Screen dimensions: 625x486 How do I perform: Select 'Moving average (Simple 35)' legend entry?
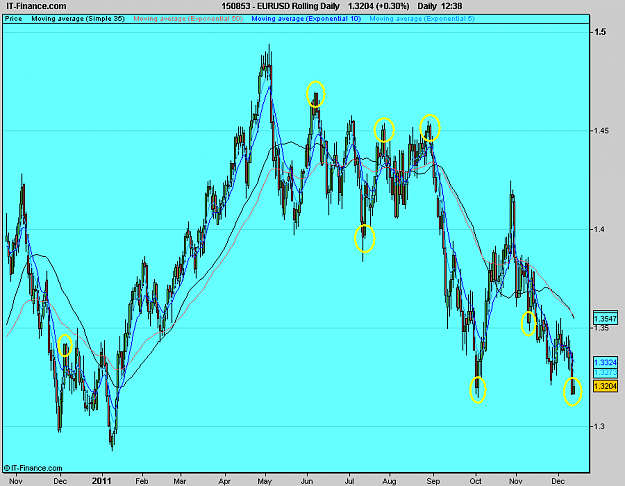coord(78,19)
